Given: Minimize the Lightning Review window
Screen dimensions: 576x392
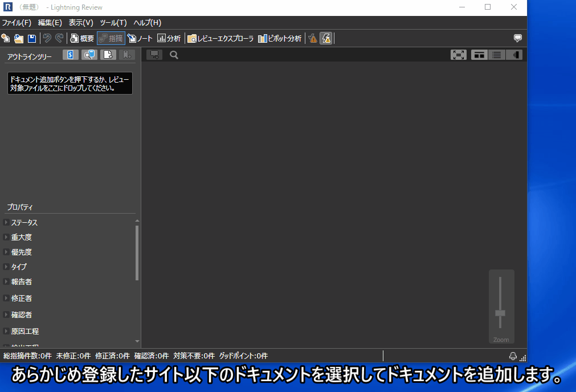Looking at the screenshot, I should coord(462,7).
